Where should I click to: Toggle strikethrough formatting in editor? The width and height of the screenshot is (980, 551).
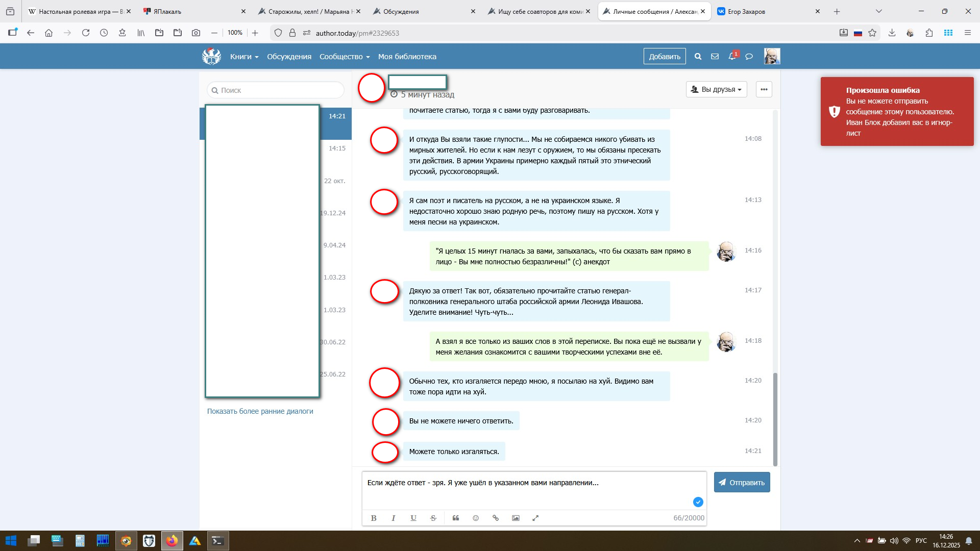433,518
